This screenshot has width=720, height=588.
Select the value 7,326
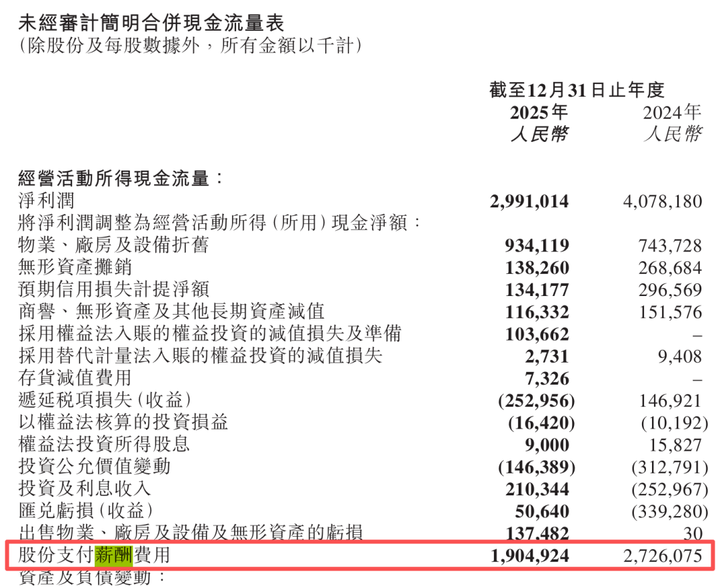(x=547, y=379)
